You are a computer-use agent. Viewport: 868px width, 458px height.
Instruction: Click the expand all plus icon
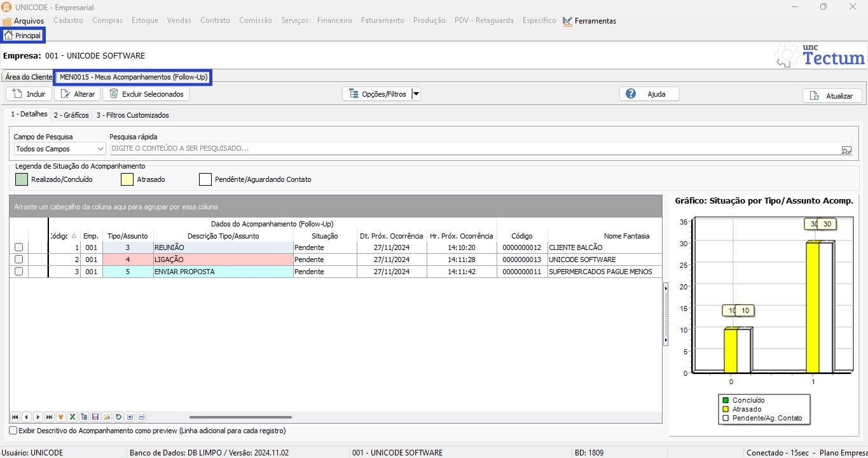click(130, 417)
